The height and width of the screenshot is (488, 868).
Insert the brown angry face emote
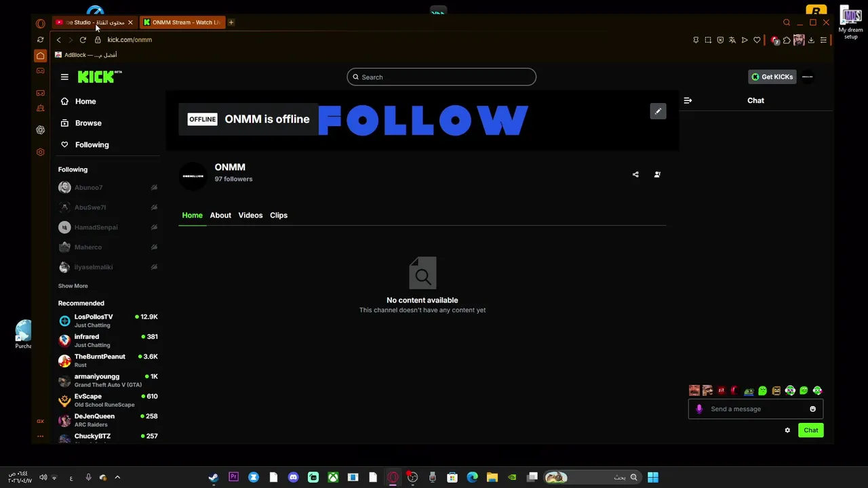coord(776,390)
